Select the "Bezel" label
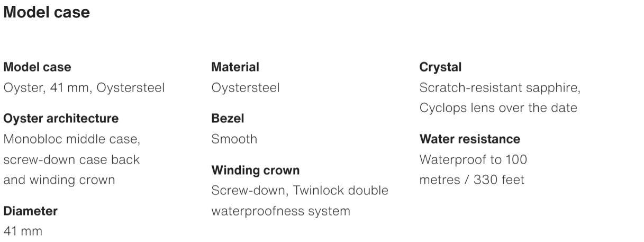The height and width of the screenshot is (242, 644). pyautogui.click(x=228, y=119)
